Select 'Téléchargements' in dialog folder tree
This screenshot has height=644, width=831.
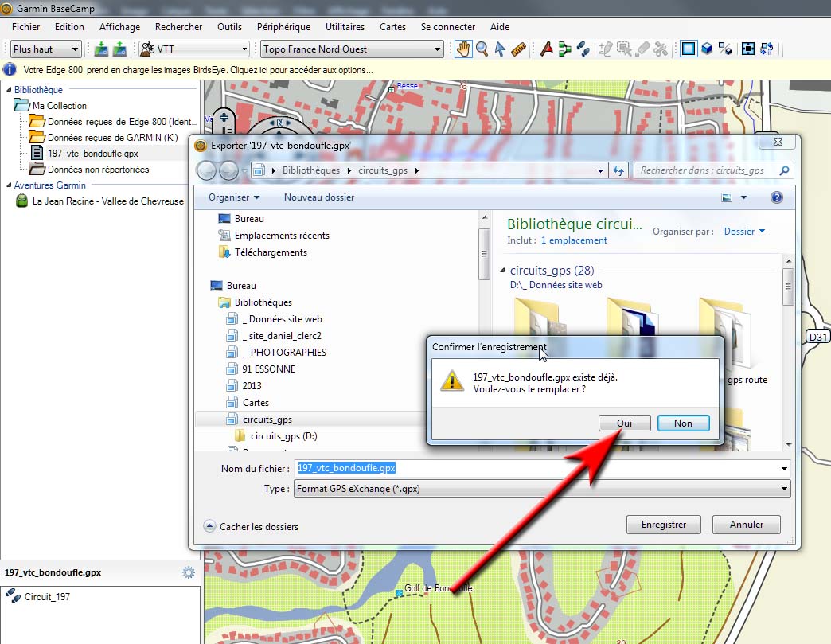pos(271,252)
